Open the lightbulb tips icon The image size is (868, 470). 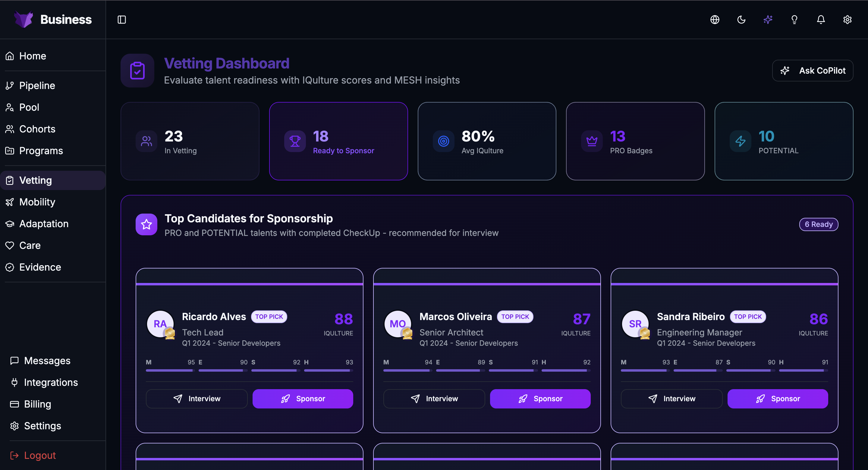(x=794, y=20)
